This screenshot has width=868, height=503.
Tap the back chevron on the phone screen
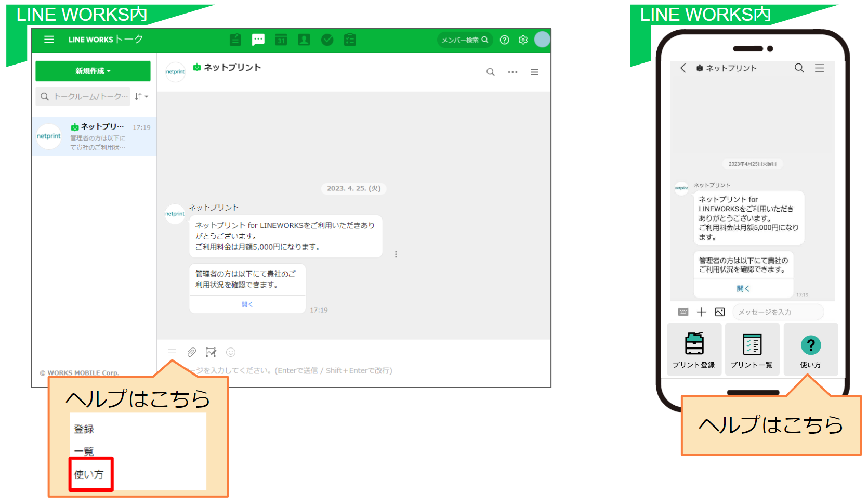click(x=683, y=68)
